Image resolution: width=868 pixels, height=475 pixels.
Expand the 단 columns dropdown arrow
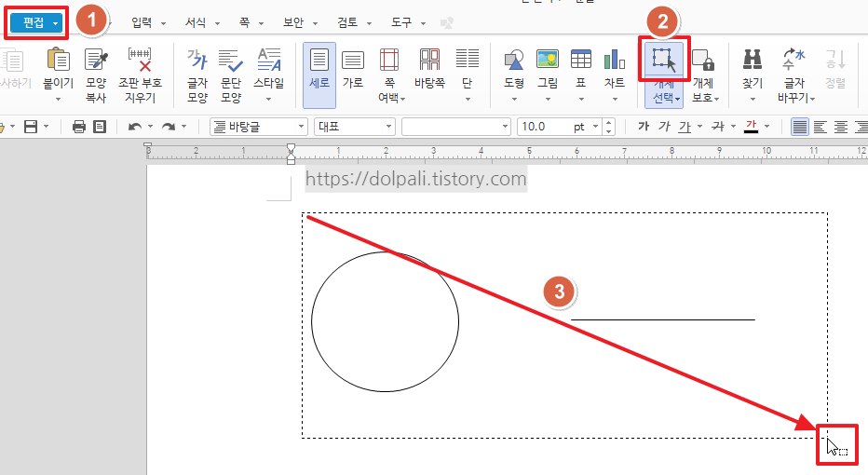(x=468, y=100)
